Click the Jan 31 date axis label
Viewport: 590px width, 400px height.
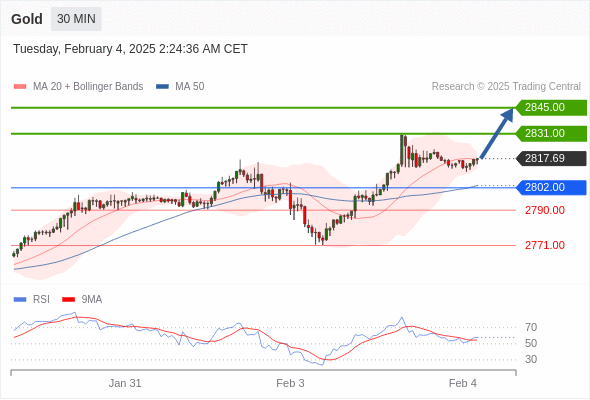125,383
